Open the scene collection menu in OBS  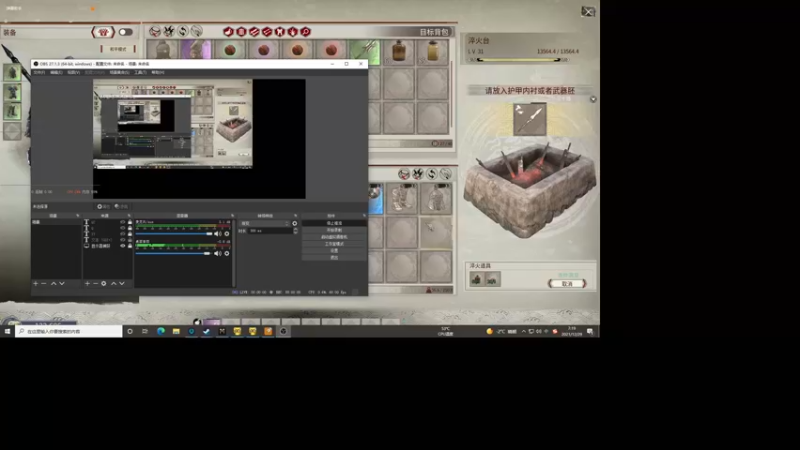coord(119,72)
